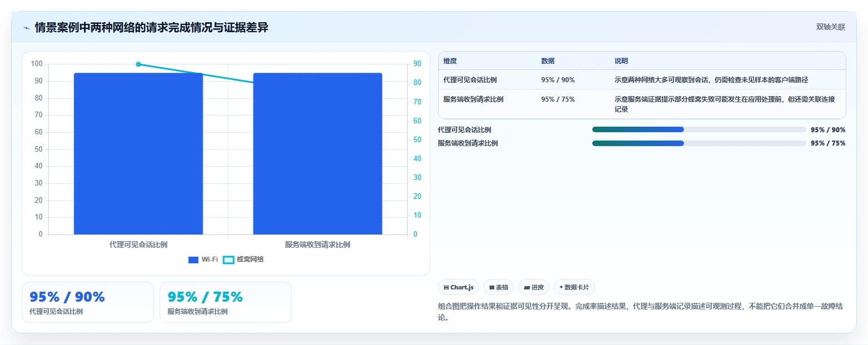Click the Wi-Fi bar for 服务端收到请求比例

318,153
